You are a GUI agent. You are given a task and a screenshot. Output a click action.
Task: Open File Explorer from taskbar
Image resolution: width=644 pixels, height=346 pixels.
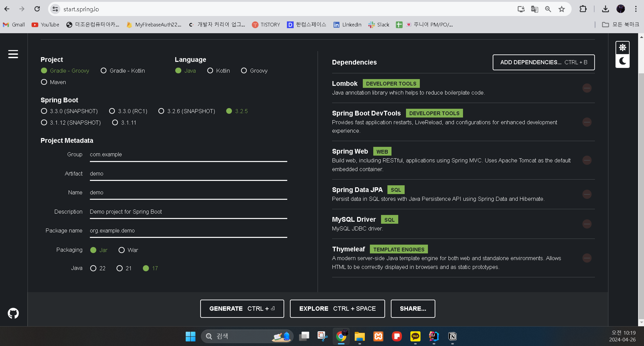click(x=360, y=336)
